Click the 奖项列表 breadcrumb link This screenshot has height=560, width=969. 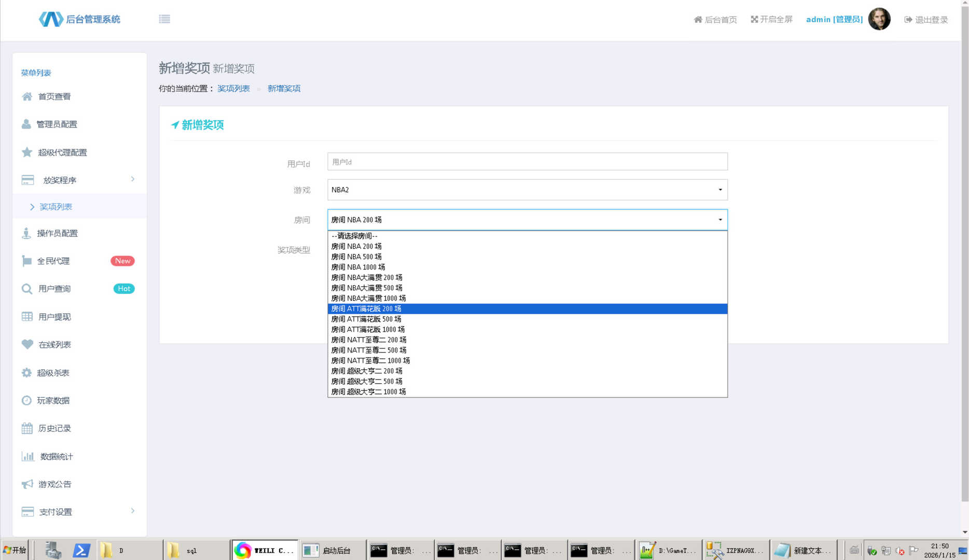tap(233, 89)
